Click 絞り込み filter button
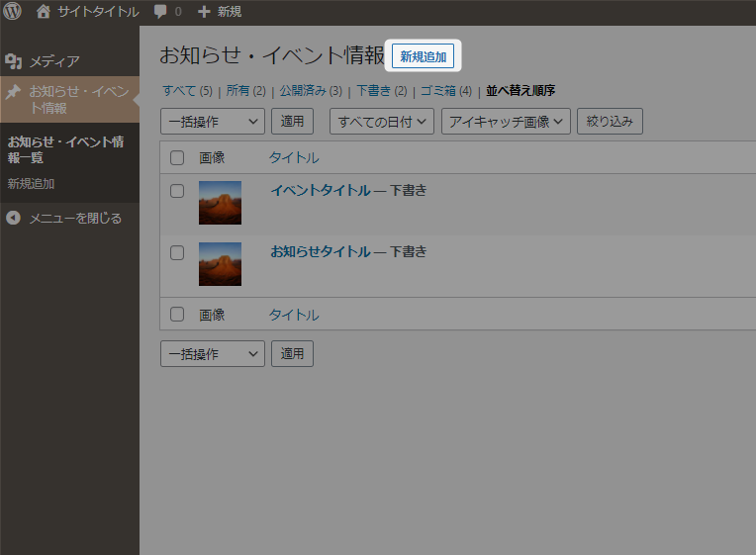Viewport: 756px width, 555px height. coord(610,121)
